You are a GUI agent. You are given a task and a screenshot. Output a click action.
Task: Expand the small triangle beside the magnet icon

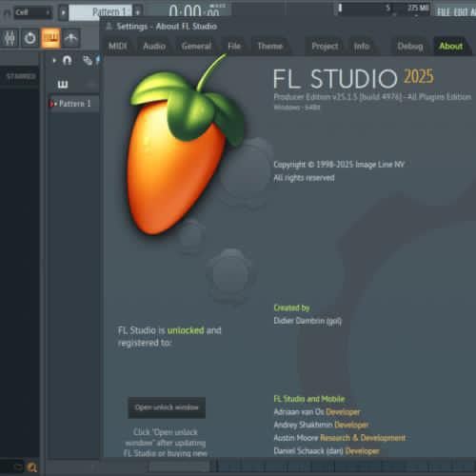(x=54, y=60)
